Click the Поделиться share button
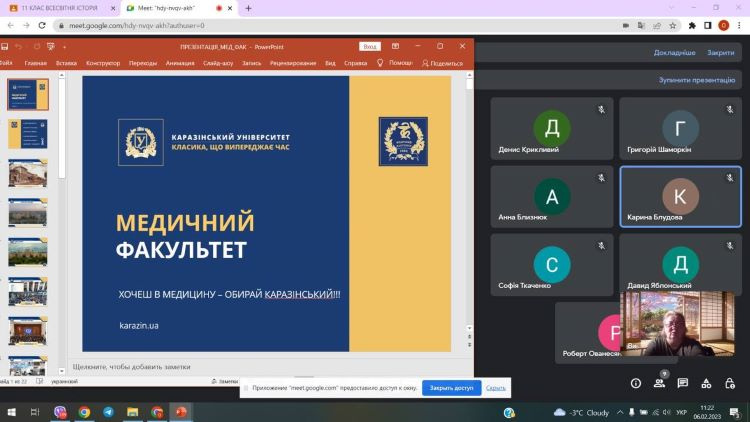 (x=442, y=63)
